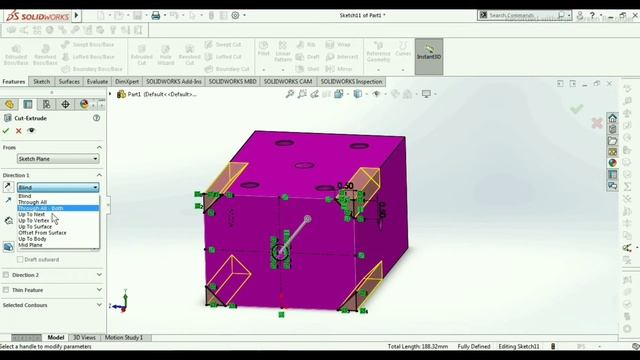Open the Motion Study 1 tab
Viewport: 640px width, 360px height.
124,338
